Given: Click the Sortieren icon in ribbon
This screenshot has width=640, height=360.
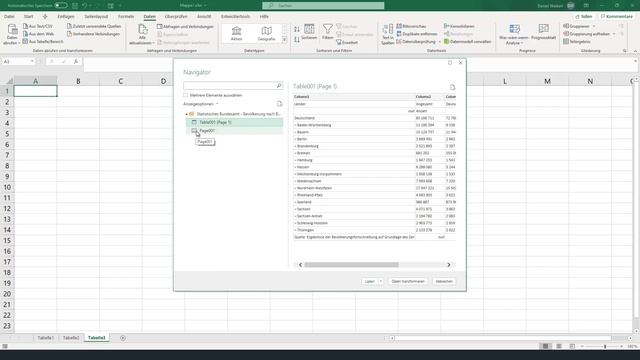Looking at the screenshot, I should pyautogui.click(x=309, y=32).
